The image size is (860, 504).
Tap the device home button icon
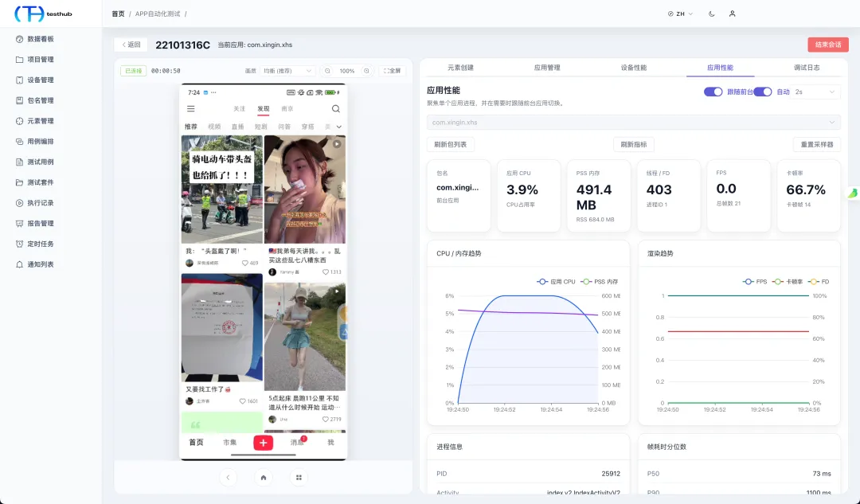pos(264,478)
